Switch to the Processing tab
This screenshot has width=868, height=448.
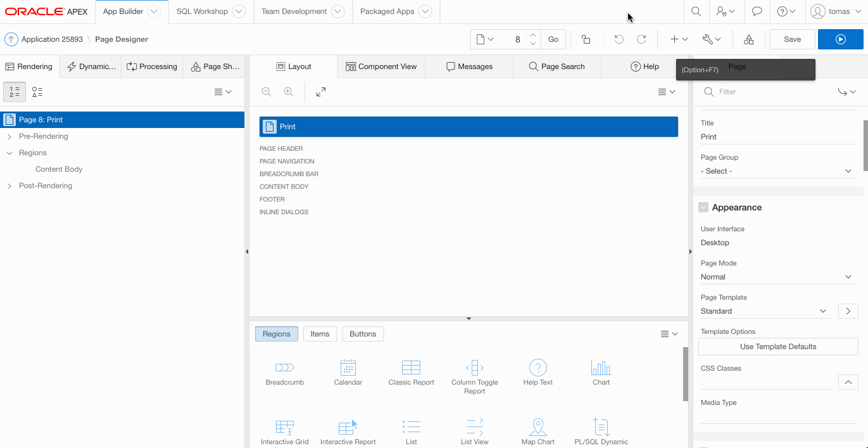pos(152,67)
